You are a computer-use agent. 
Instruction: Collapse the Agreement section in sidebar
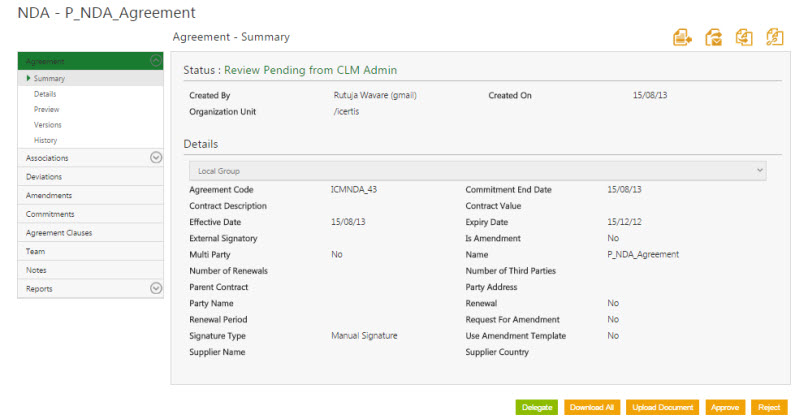[x=155, y=61]
